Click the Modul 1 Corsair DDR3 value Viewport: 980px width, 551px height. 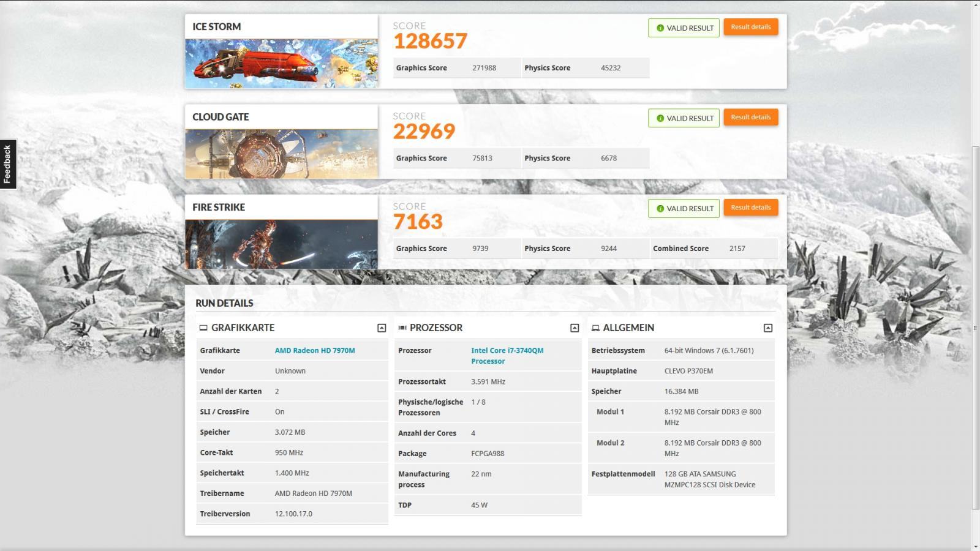pyautogui.click(x=713, y=417)
